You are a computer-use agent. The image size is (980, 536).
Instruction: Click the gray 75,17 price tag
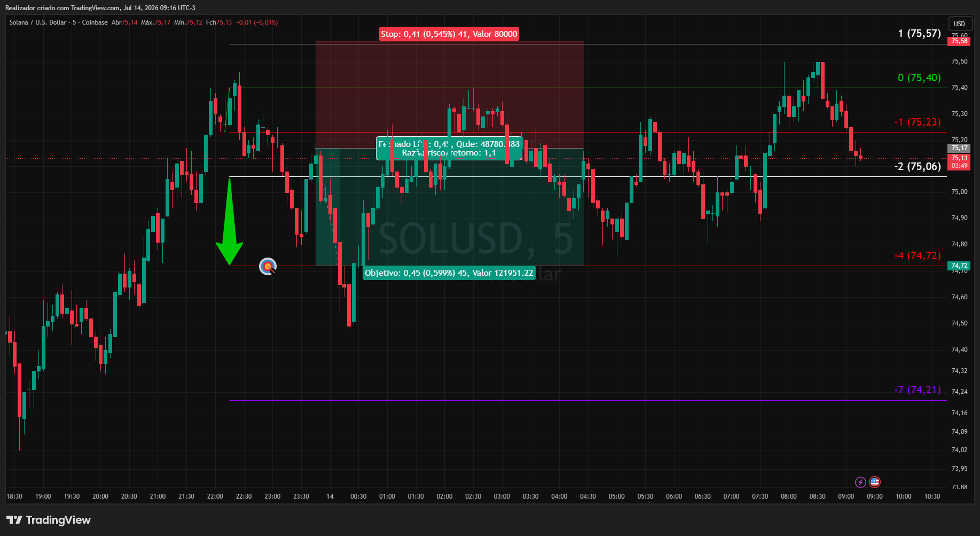pos(959,148)
